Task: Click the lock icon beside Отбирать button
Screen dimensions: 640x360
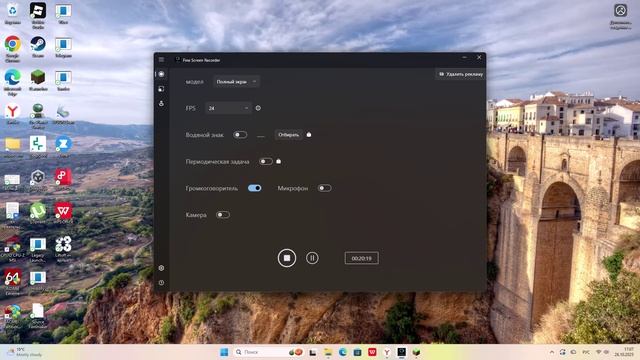Action: (x=309, y=134)
